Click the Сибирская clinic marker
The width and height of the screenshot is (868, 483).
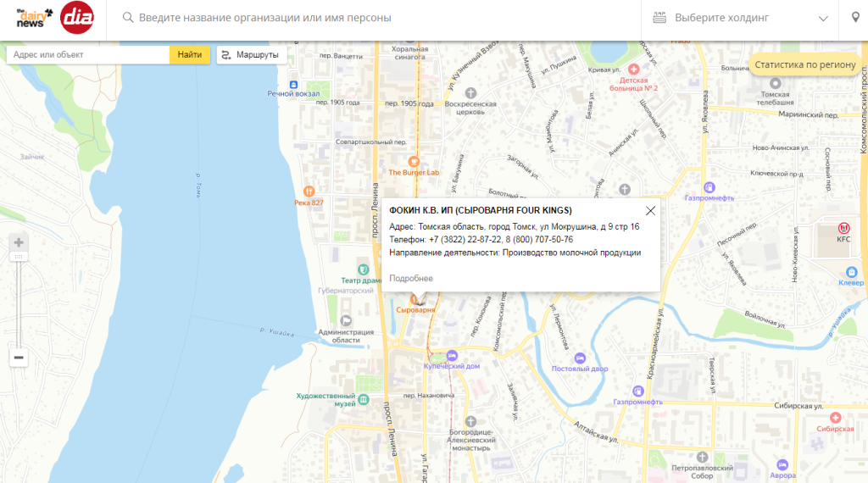835,418
